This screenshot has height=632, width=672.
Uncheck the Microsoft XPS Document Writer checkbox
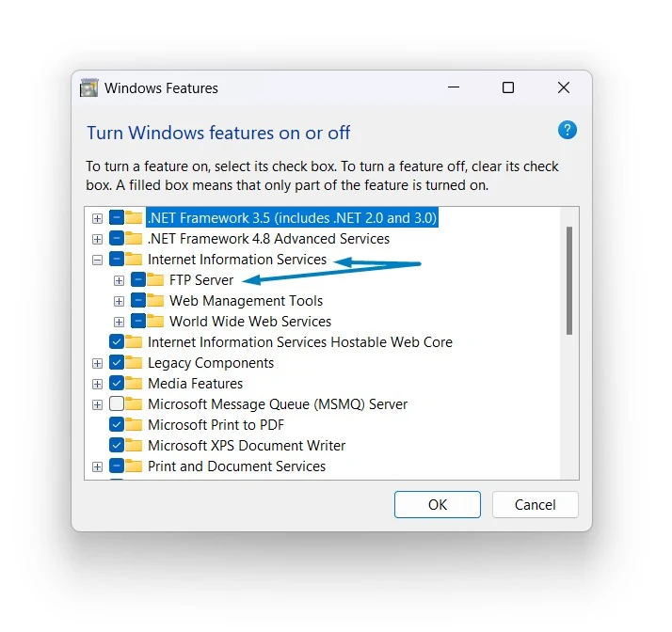pyautogui.click(x=117, y=445)
